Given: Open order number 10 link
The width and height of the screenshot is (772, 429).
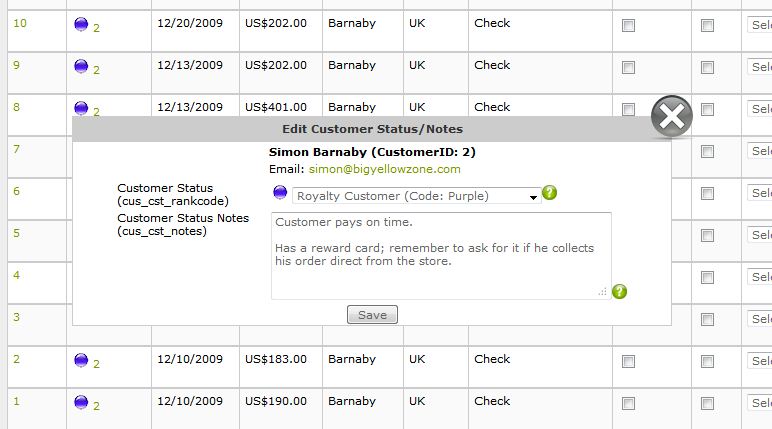Looking at the screenshot, I should point(20,23).
